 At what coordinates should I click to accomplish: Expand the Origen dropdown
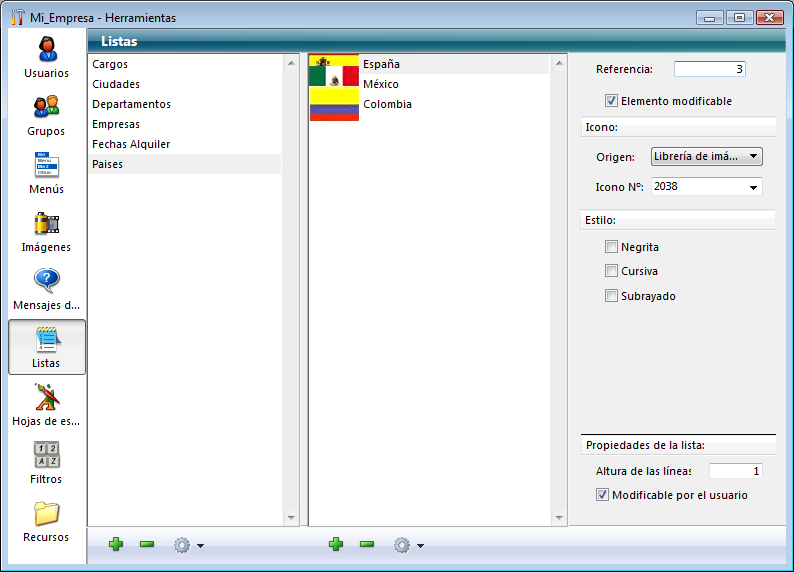(x=706, y=156)
